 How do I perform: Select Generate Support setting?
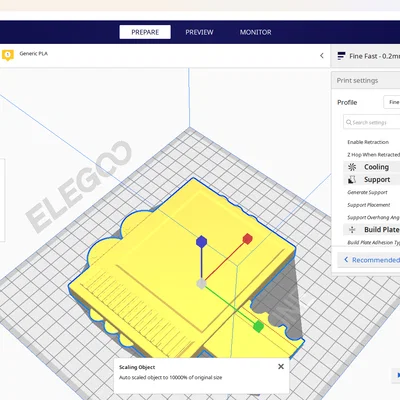coord(367,192)
